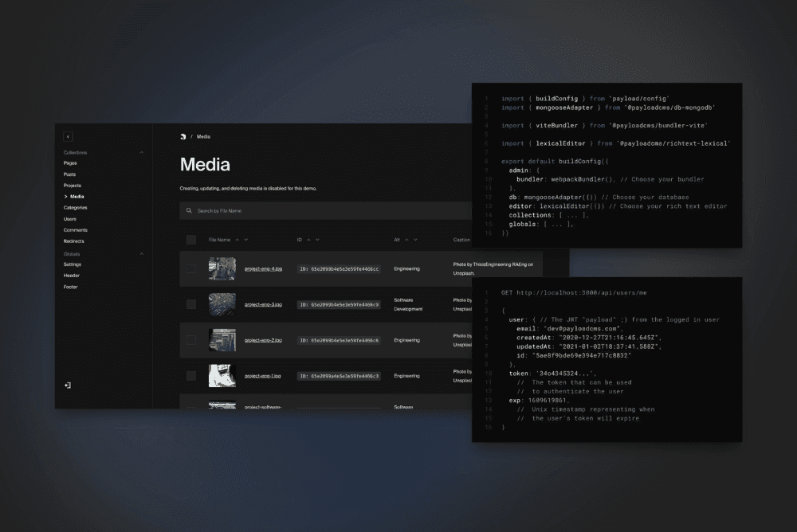The height and width of the screenshot is (532, 797).
Task: Click the Search by File Name field
Action: 325,210
